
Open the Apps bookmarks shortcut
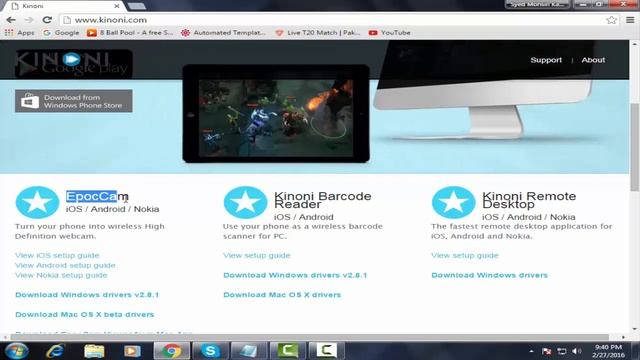click(x=20, y=33)
